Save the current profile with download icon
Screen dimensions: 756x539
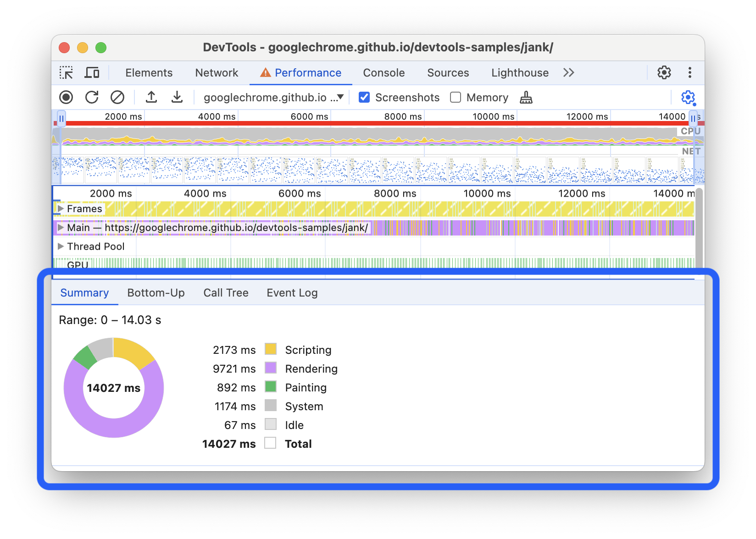(177, 97)
